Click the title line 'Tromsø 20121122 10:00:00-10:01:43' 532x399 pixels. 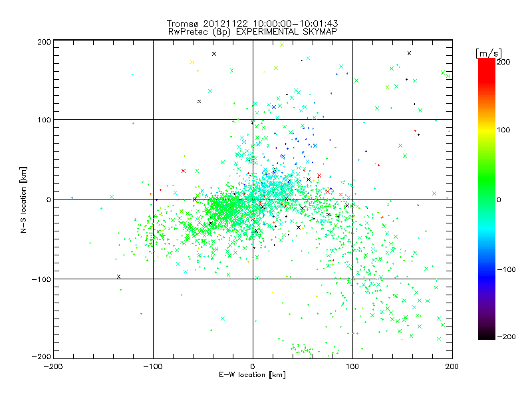pos(252,23)
